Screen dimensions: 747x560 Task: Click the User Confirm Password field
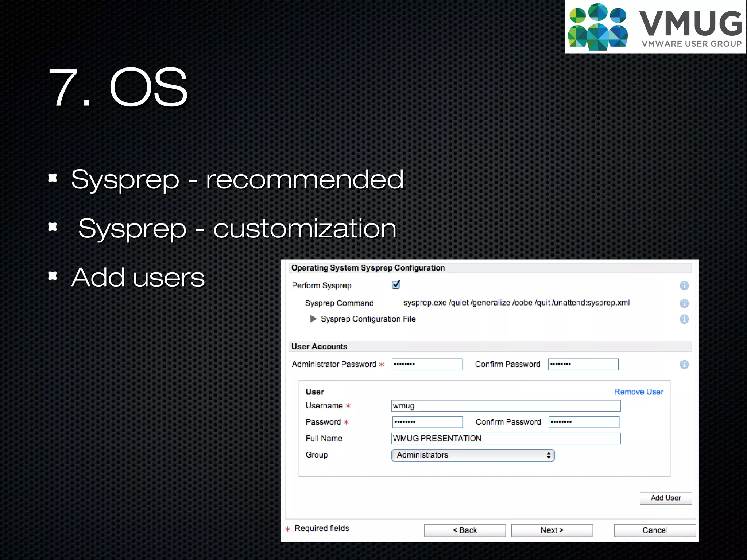pyautogui.click(x=584, y=422)
